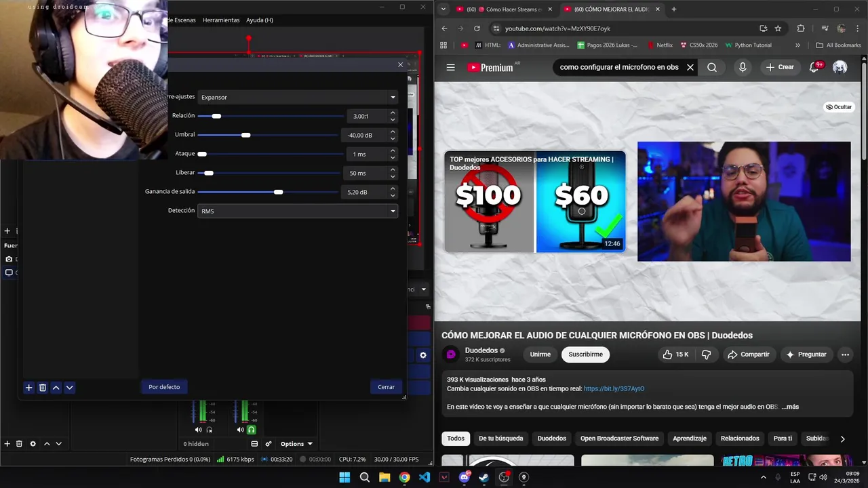The height and width of the screenshot is (488, 868).
Task: Decrease Umbral value with down stepper
Action: [393, 138]
